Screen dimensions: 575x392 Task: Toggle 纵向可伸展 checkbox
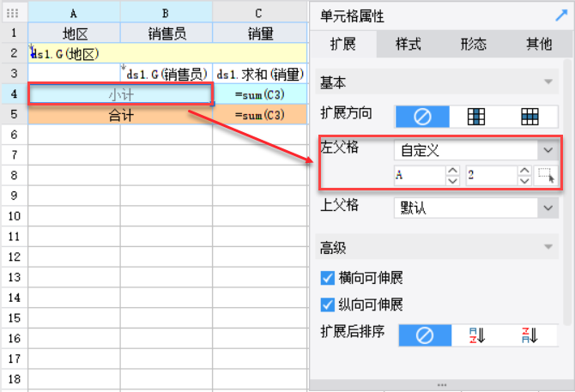click(328, 305)
